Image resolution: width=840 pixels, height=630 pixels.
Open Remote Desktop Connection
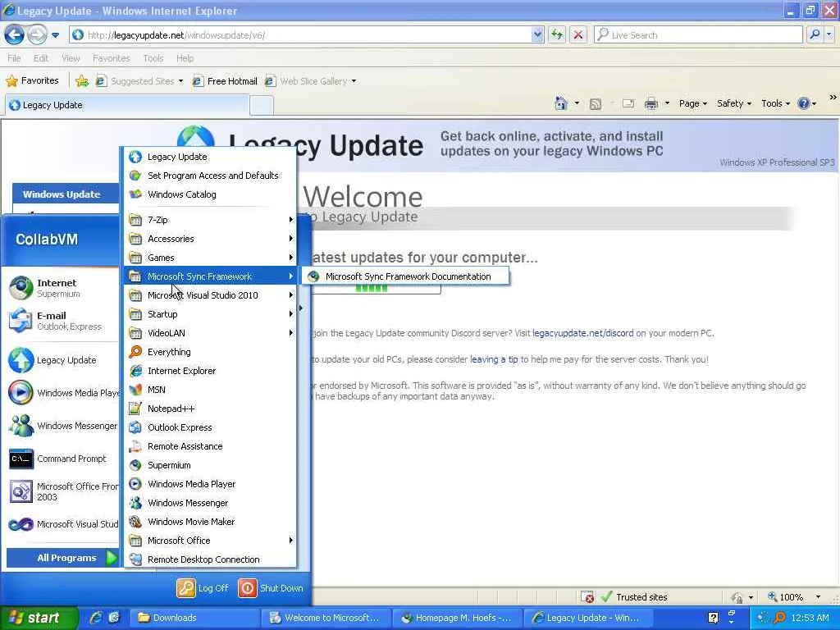click(x=210, y=559)
